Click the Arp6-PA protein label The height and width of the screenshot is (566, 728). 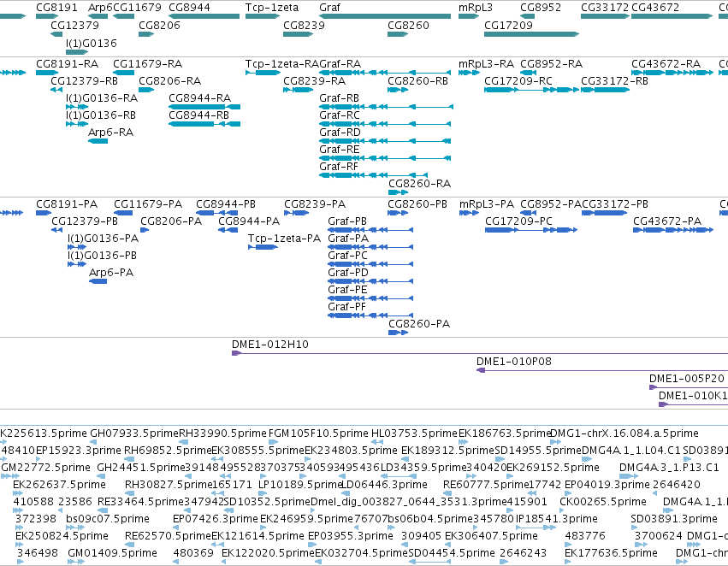click(111, 273)
